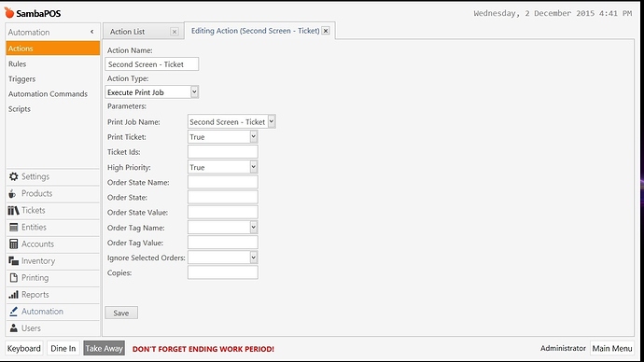
Task: Open the Print Job Name dropdown
Action: (271, 121)
